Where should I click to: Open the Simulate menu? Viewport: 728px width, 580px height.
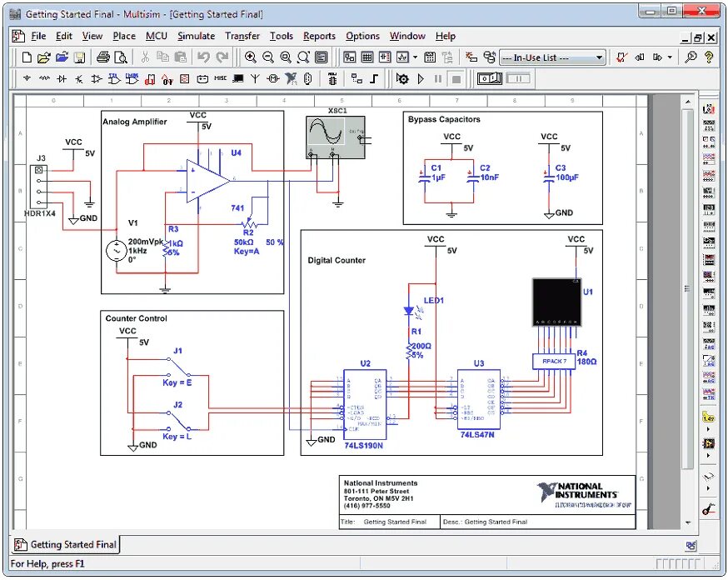(x=196, y=36)
